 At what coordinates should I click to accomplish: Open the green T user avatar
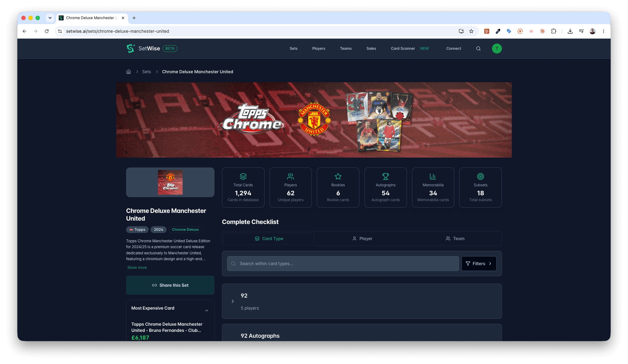tap(497, 49)
